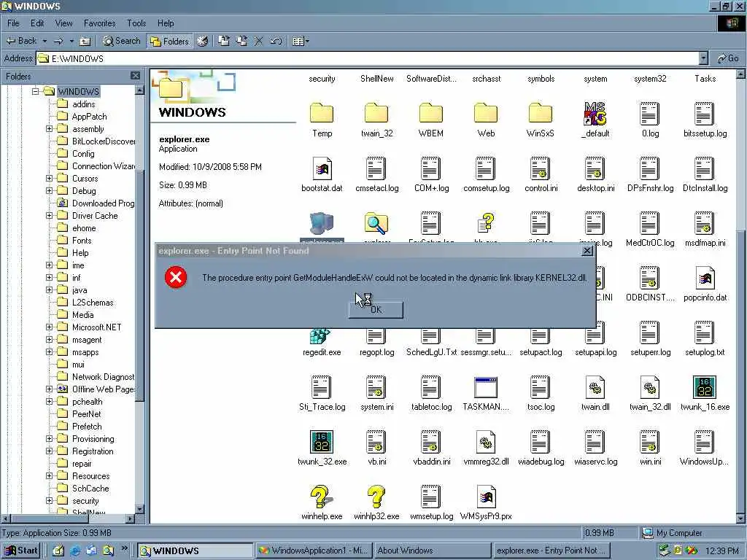This screenshot has height=560, width=747.
Task: Switch to WindowsApplication1 taskbar button
Action: (x=314, y=551)
